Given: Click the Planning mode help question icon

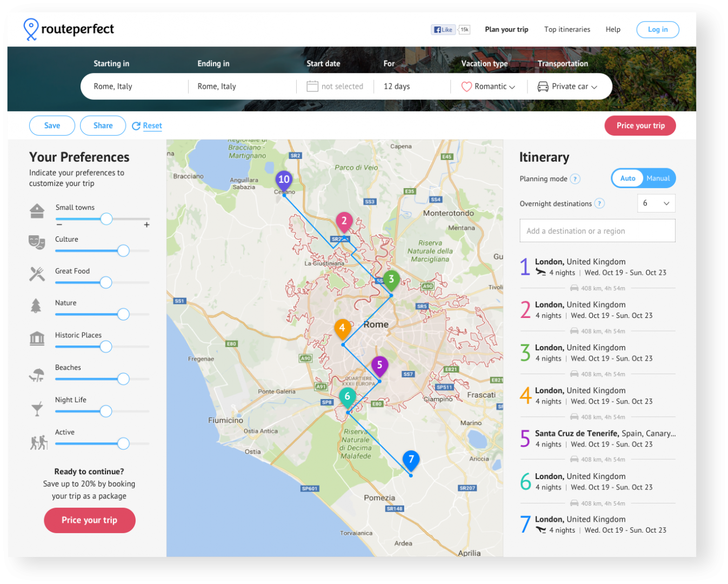Looking at the screenshot, I should pos(575,179).
